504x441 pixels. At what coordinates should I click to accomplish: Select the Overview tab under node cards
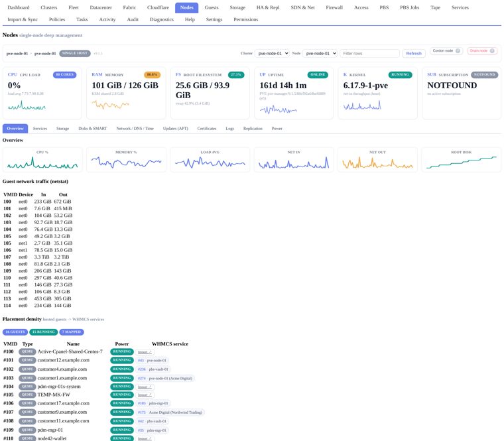tap(15, 128)
